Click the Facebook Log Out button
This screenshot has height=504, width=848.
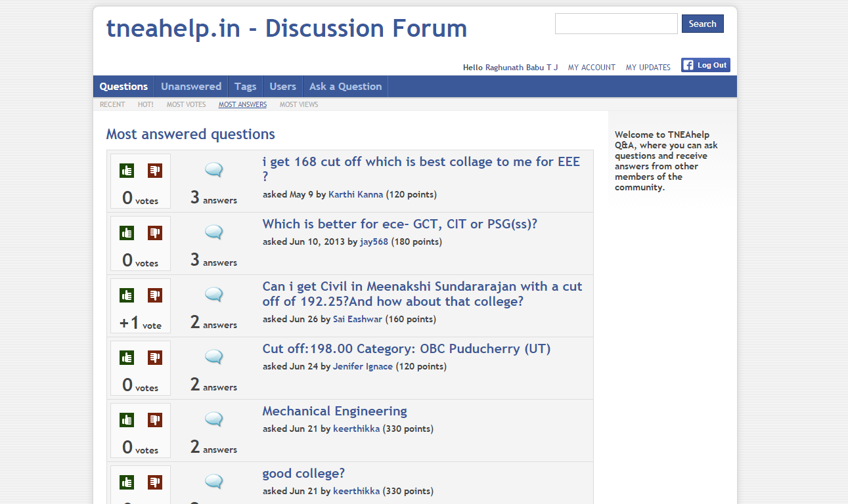[705, 65]
